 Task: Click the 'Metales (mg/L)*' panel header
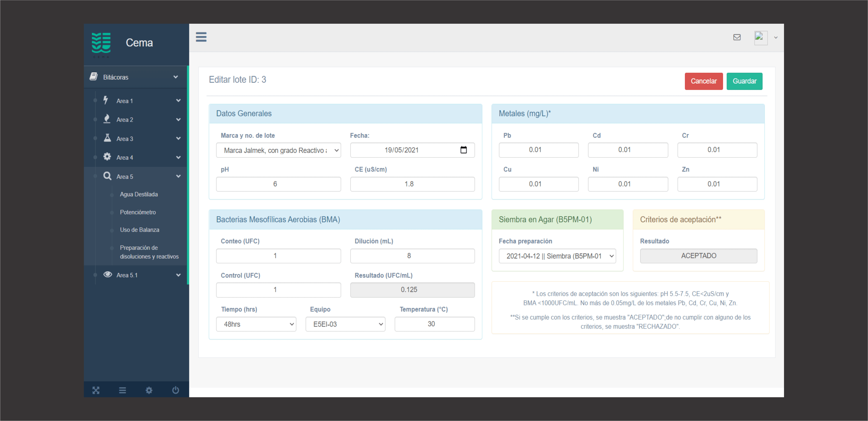pos(628,114)
